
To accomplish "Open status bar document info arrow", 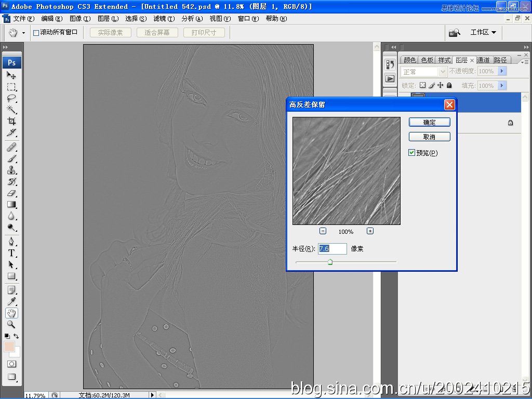I will point(152,395).
